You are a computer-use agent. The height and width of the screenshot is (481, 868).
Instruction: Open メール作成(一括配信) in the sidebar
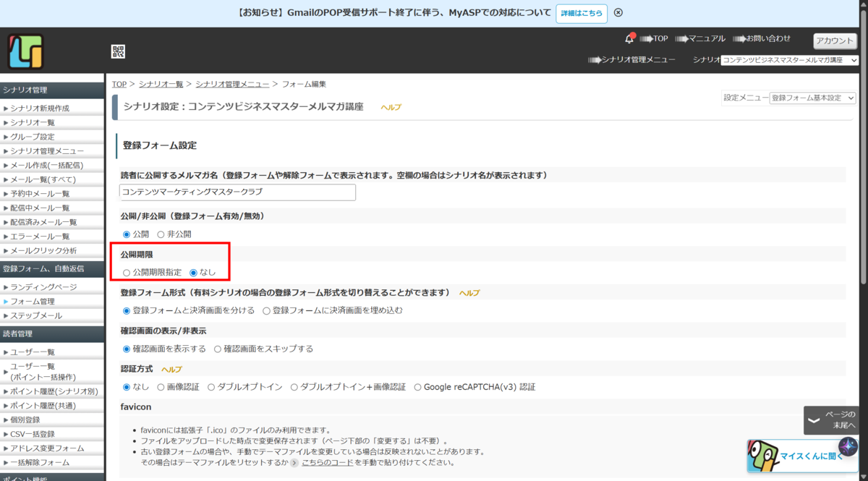click(x=47, y=165)
